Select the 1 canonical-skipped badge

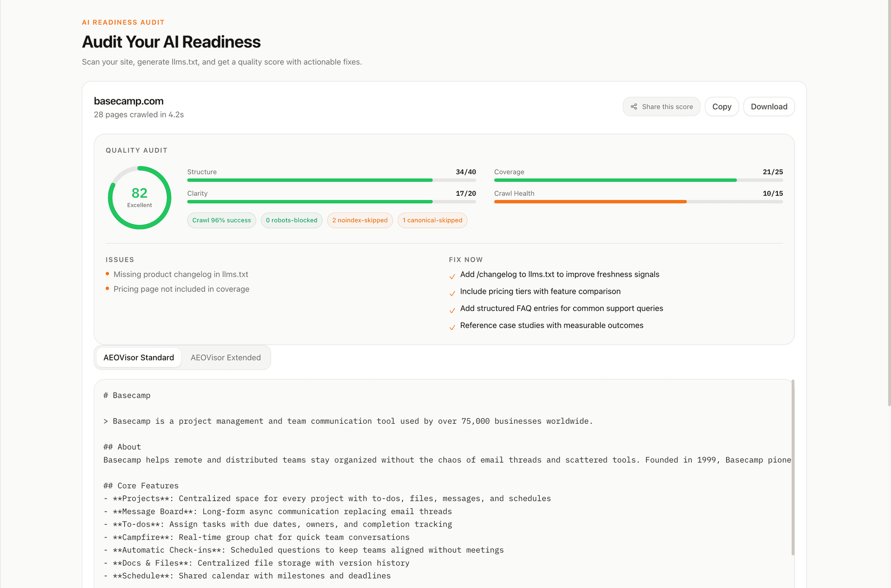[x=432, y=220]
